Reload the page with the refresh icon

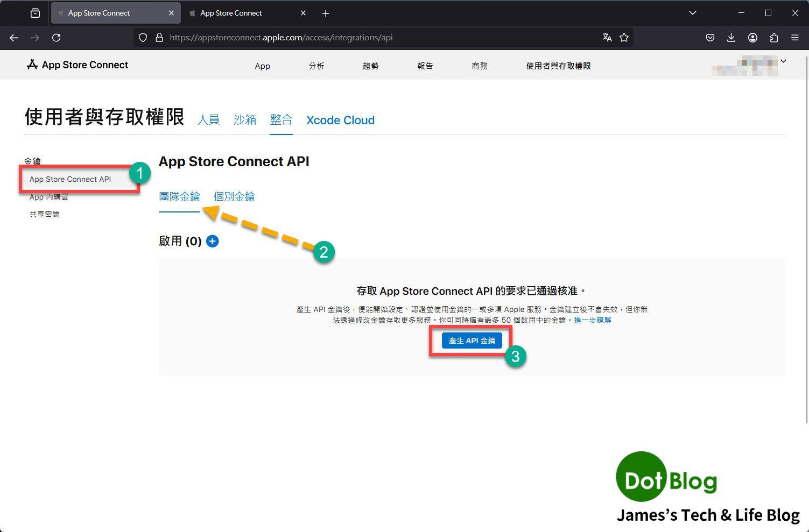coord(56,38)
